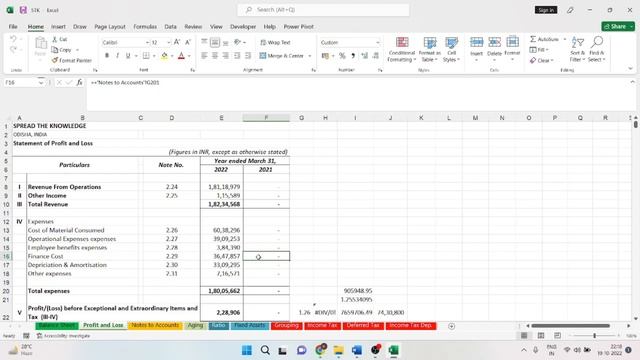The width and height of the screenshot is (640, 360).
Task: Click Merge & Center
Action: pos(281,56)
